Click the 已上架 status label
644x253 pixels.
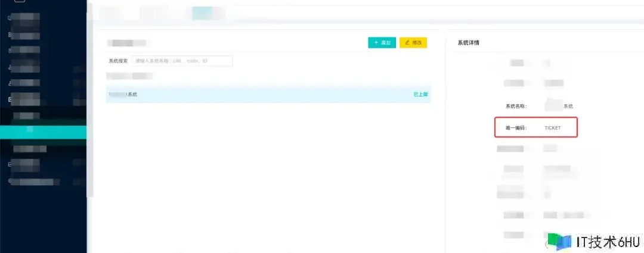coord(420,94)
